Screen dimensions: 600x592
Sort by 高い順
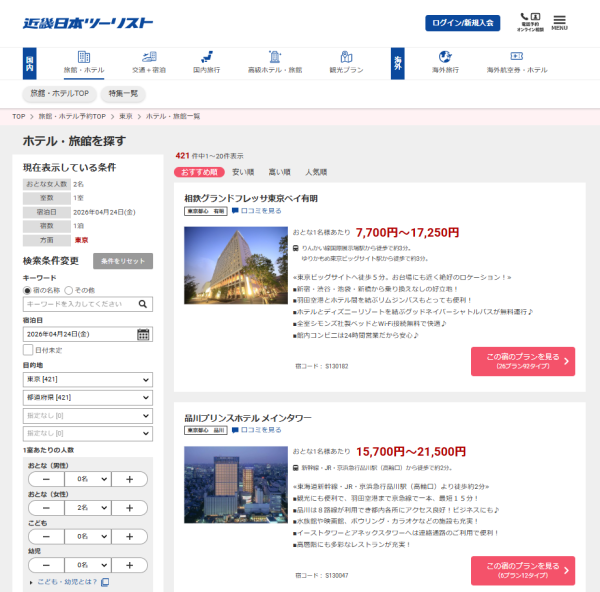279,172
